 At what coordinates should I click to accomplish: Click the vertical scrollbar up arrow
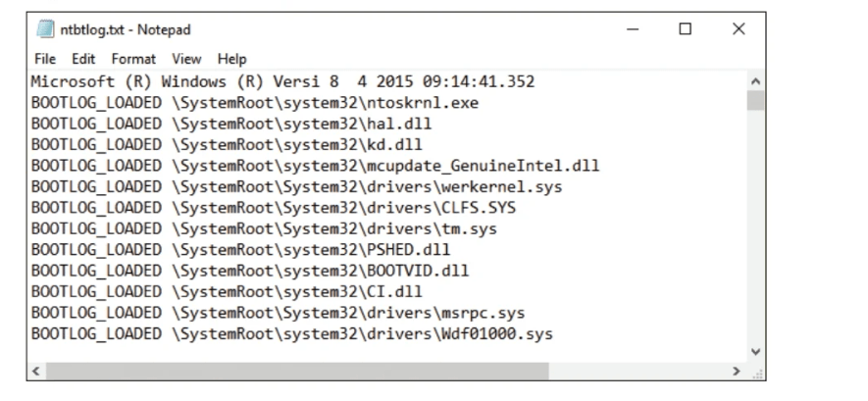[755, 81]
